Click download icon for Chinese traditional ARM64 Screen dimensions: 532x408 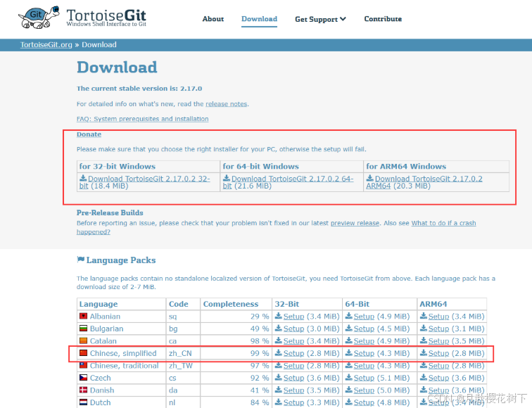[x=424, y=365]
